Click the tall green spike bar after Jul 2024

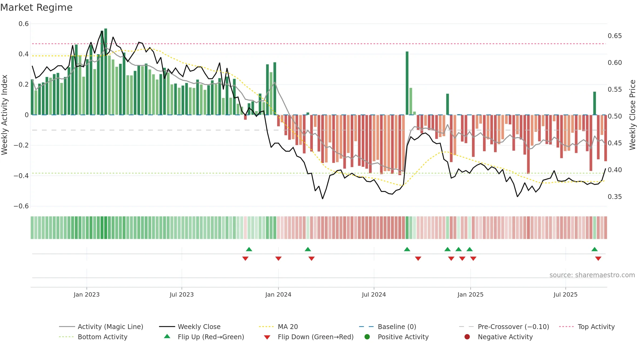pyautogui.click(x=407, y=83)
